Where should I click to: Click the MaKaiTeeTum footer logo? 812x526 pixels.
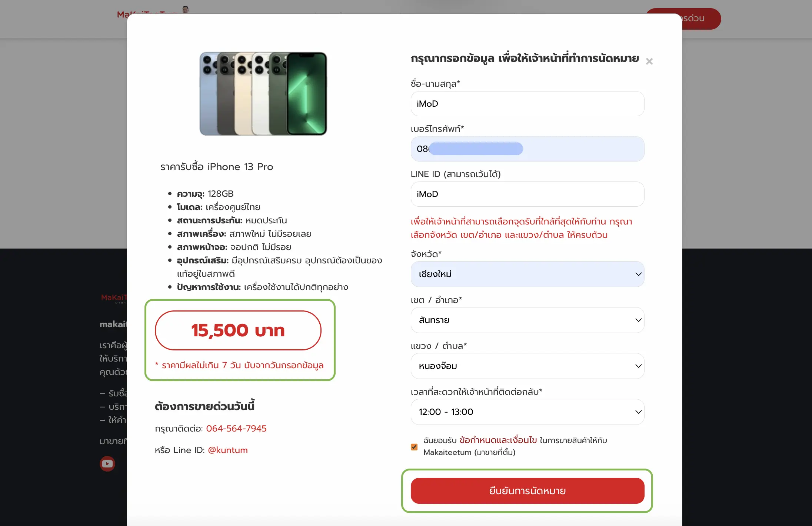[113, 298]
